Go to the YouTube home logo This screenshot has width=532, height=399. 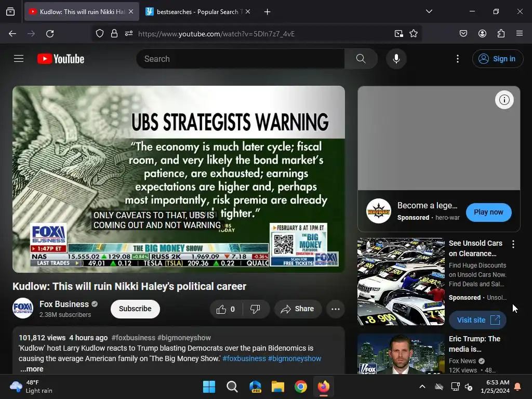[x=61, y=59]
